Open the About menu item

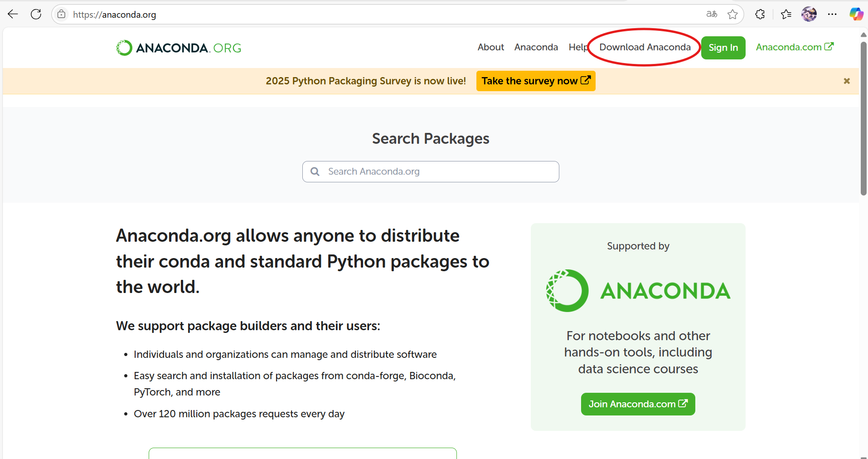491,47
